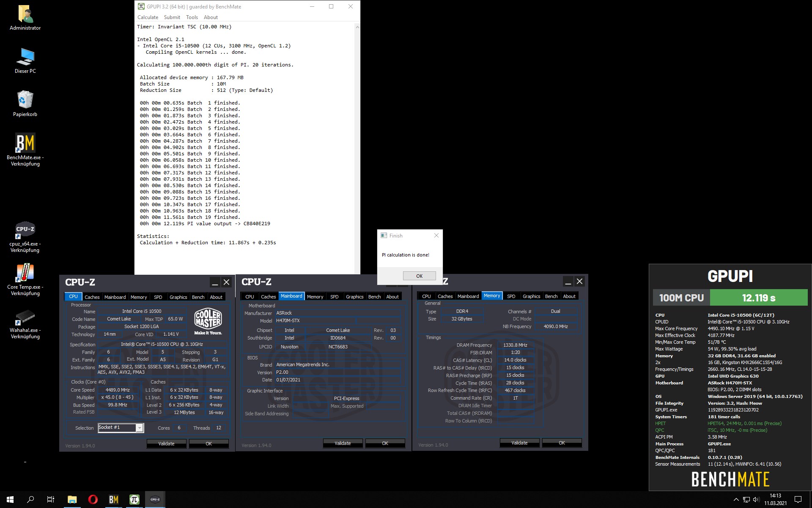812x508 pixels.
Task: Switch to About tab in first CPU-Z window
Action: pos(216,297)
